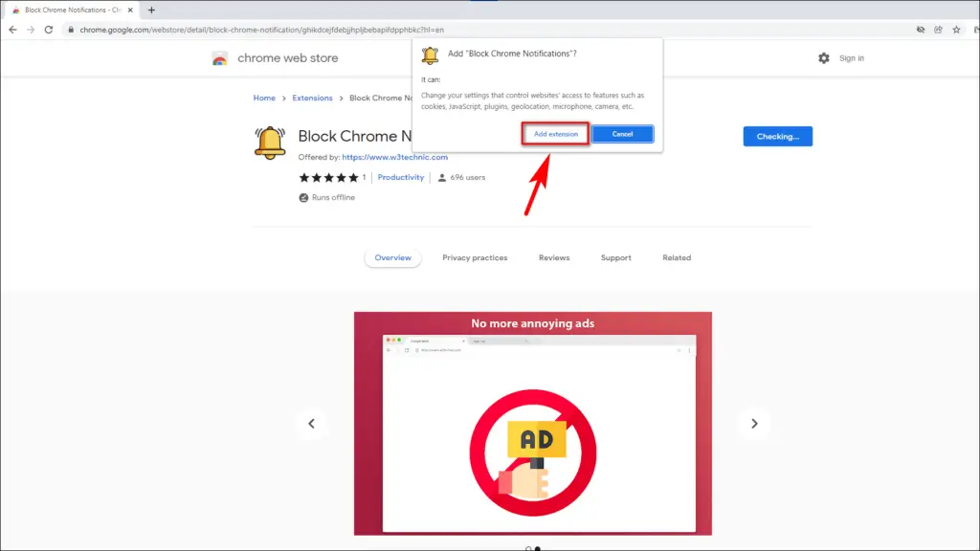Bookmark this page with star icon

[x=956, y=30]
